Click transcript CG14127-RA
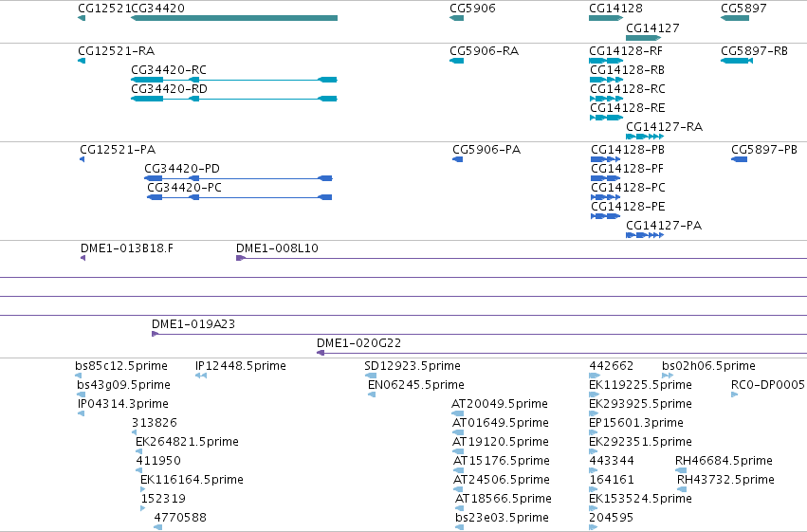Screen dimensions: 807x532 pyautogui.click(x=644, y=137)
